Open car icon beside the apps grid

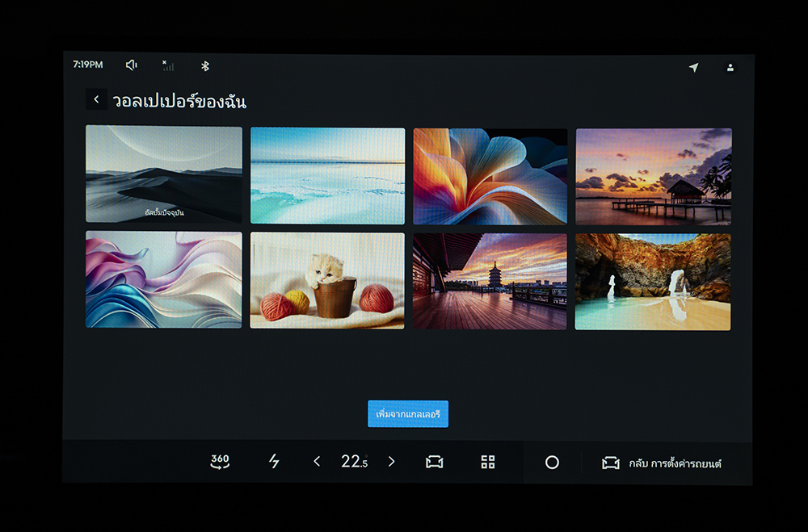[435, 462]
